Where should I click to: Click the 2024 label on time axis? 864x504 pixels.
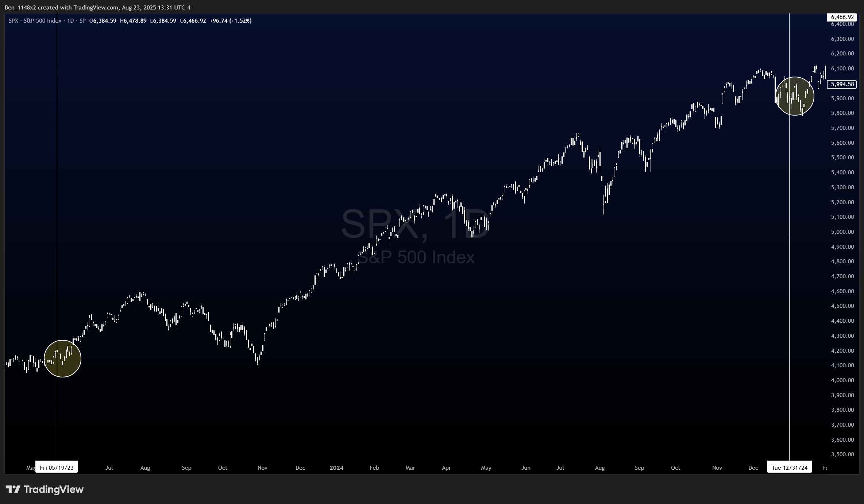click(x=336, y=468)
